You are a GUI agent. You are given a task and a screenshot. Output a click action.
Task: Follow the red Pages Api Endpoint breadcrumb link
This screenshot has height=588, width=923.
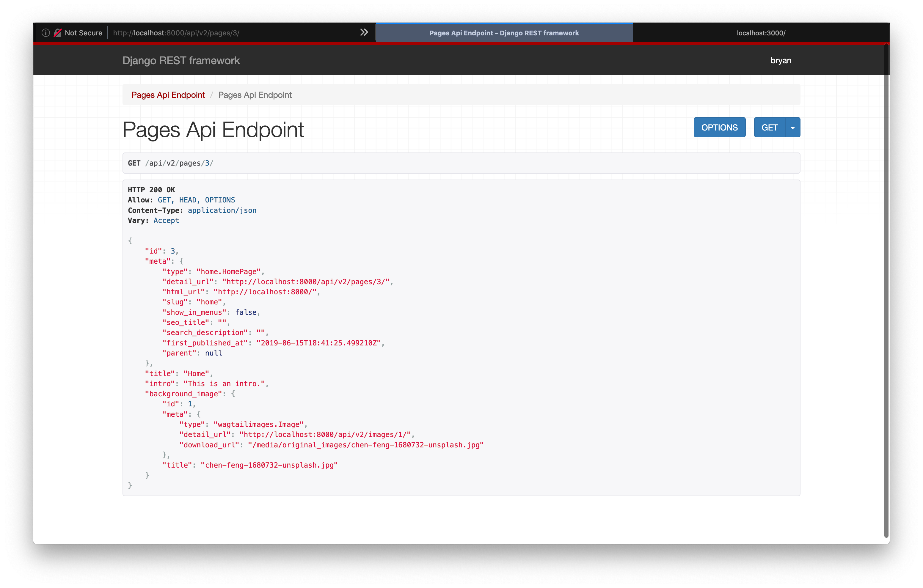pos(168,95)
